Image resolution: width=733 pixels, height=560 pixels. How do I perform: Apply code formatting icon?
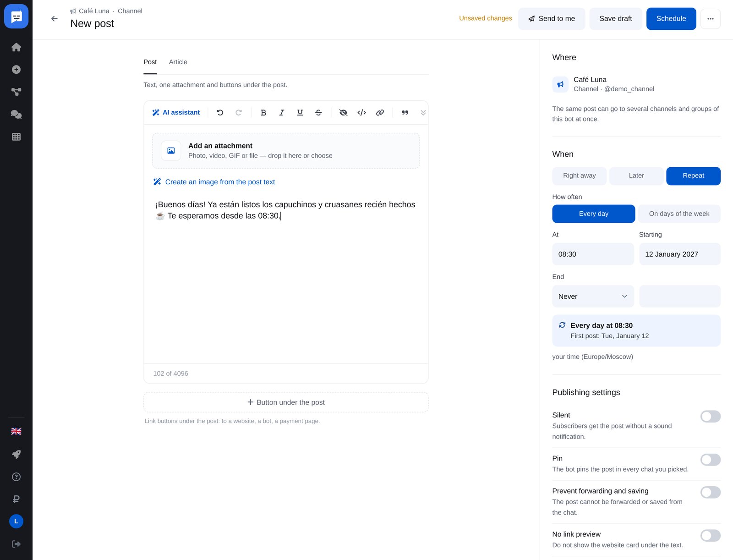click(x=361, y=113)
